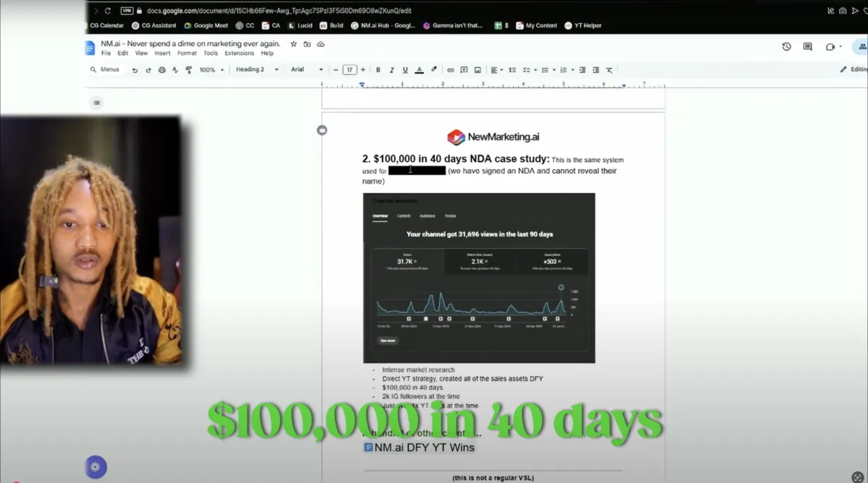Toggle italic formatting
The width and height of the screenshot is (868, 483).
(x=392, y=70)
